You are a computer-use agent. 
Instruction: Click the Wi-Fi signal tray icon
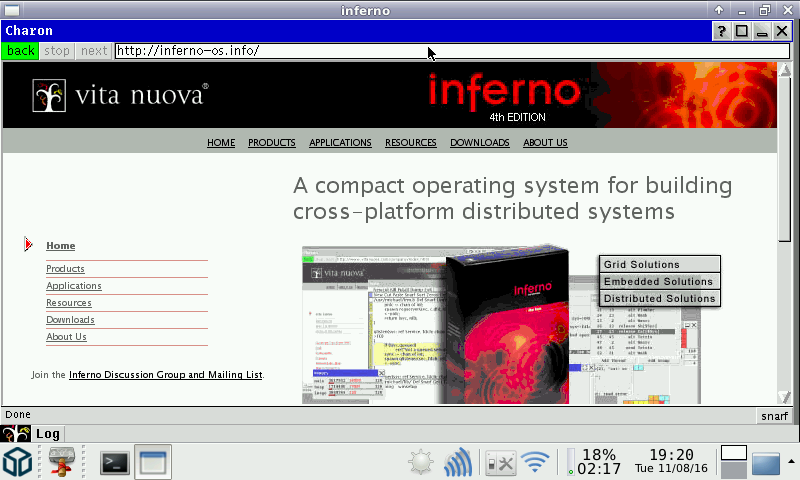pos(536,462)
